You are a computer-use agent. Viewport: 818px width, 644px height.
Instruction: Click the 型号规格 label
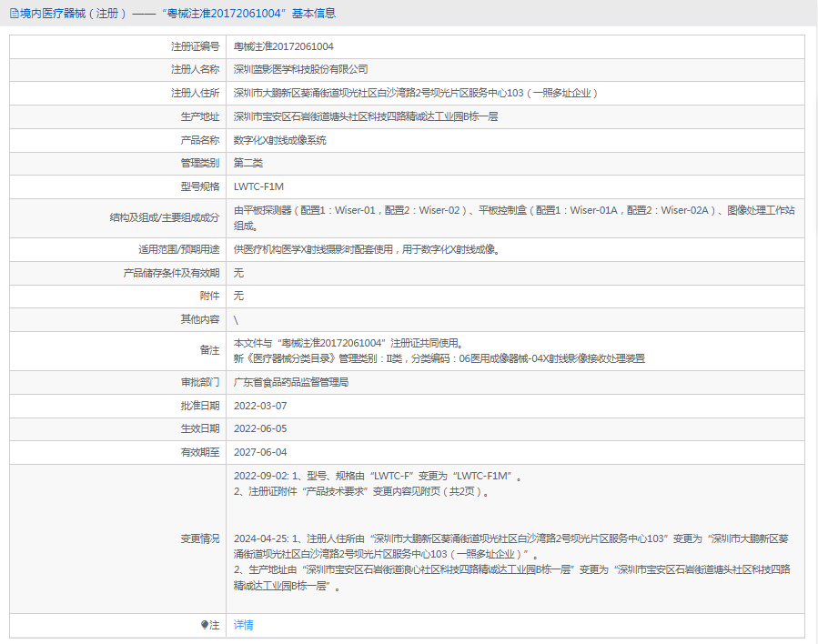pos(200,186)
